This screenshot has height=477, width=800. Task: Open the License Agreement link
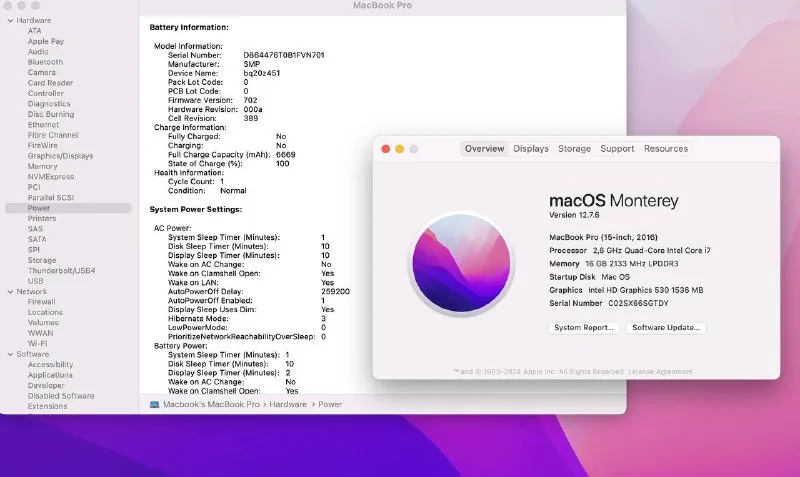tap(660, 371)
